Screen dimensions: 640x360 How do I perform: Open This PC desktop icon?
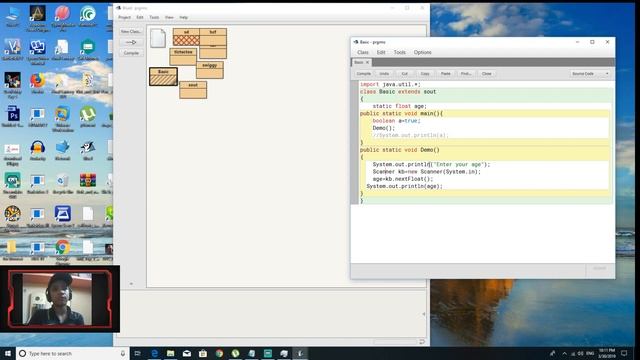(12, 16)
